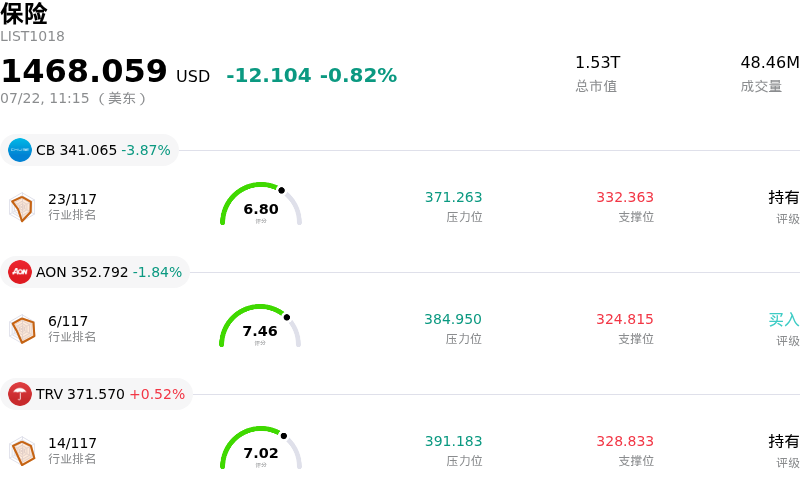The width and height of the screenshot is (800, 488).
Task: Click the 7.02 score gauge
Action: 261,448
